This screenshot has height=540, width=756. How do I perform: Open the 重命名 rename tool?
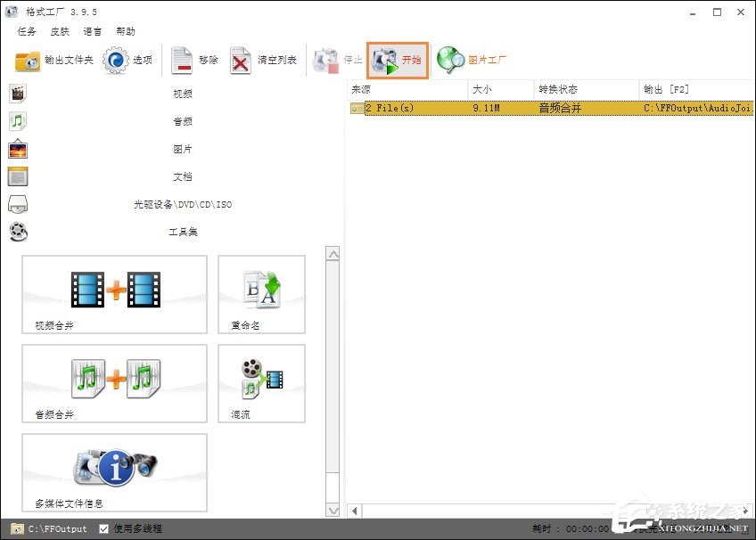261,295
